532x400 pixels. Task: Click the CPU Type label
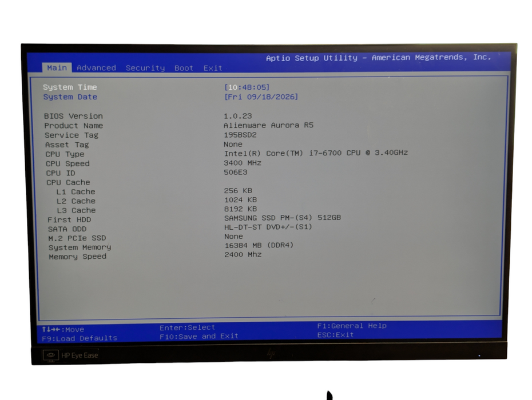click(x=65, y=154)
